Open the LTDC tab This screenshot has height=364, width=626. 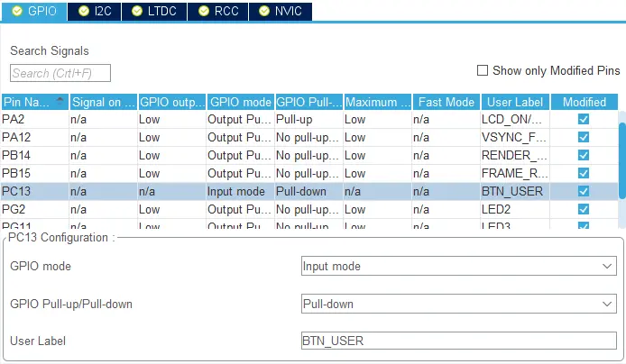(x=156, y=11)
